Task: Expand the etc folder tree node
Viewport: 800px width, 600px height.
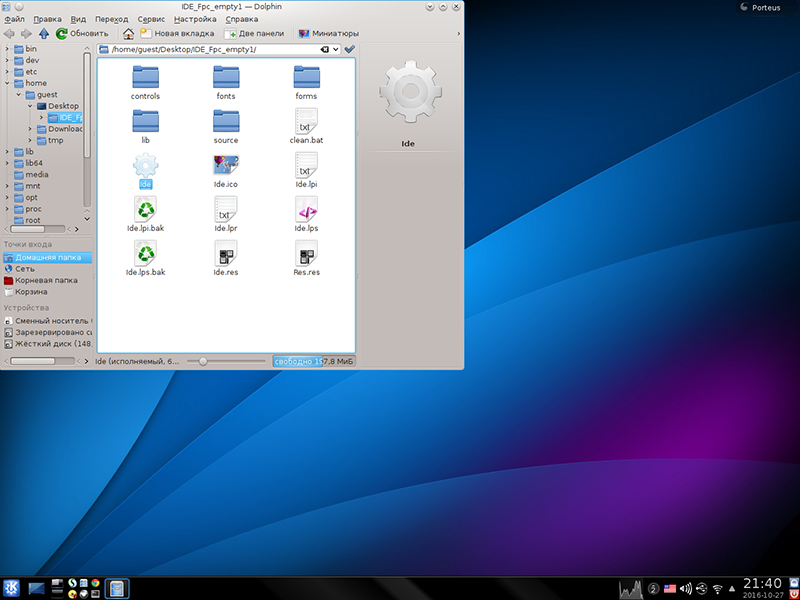Action: point(7,72)
